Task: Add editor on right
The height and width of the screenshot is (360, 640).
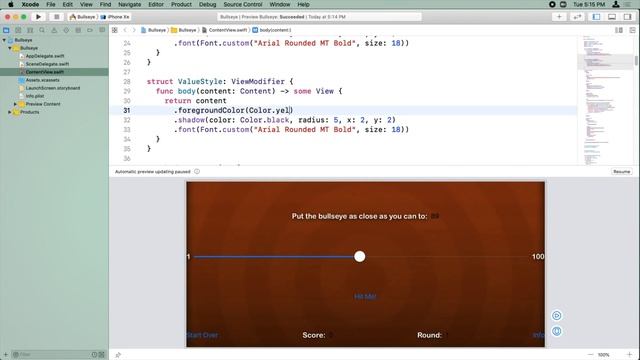Action: click(x=632, y=30)
